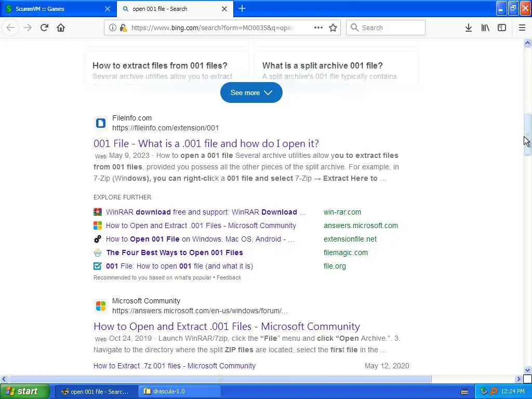The image size is (532, 399).
Task: Click the horizontal scrollbar thumb
Action: [220, 379]
